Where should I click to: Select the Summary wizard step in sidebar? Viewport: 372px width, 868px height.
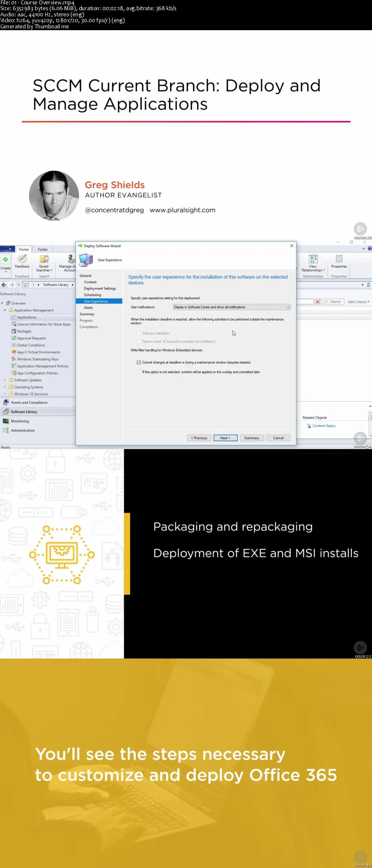[x=87, y=314]
